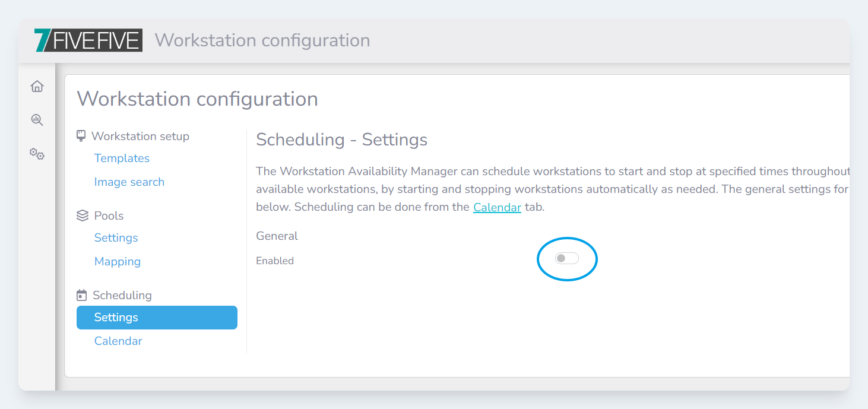
Task: Open Templates under Workstation setup
Action: pos(122,158)
